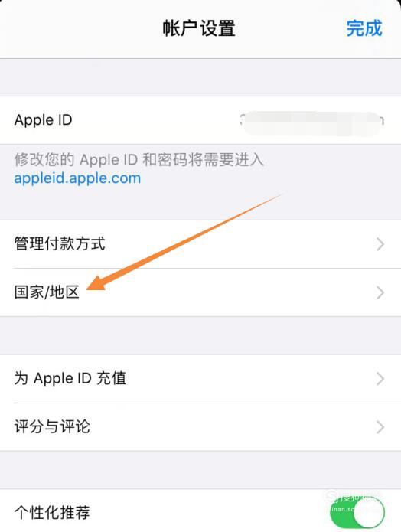Click chevron beside 管理付款方式

(x=380, y=244)
